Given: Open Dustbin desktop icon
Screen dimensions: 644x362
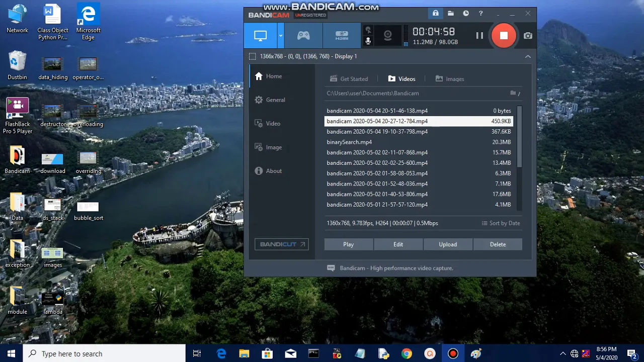Looking at the screenshot, I should [x=17, y=65].
